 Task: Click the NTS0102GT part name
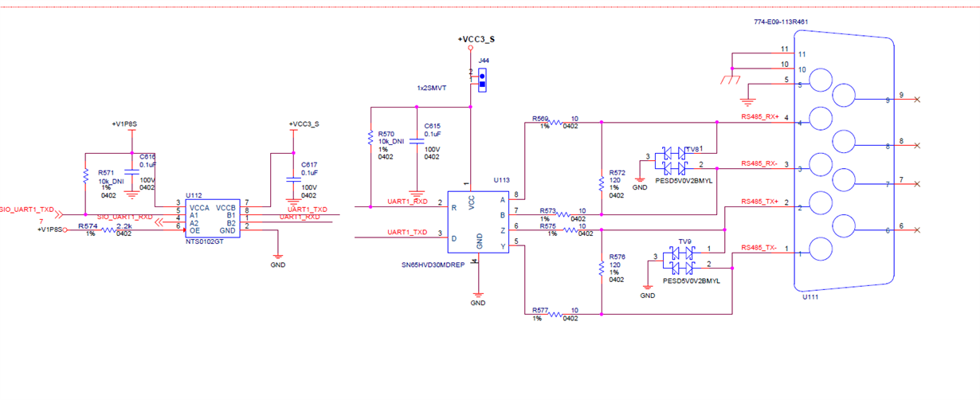tap(203, 240)
